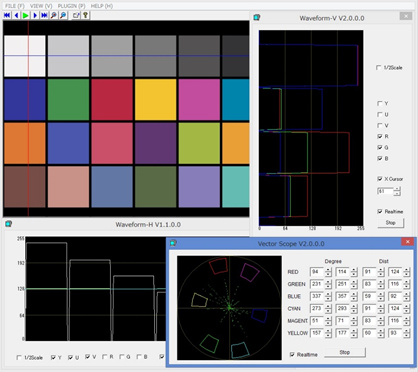Click YELLOW Degree field showing 157
Viewport: 418px width, 372px height.
(x=316, y=333)
